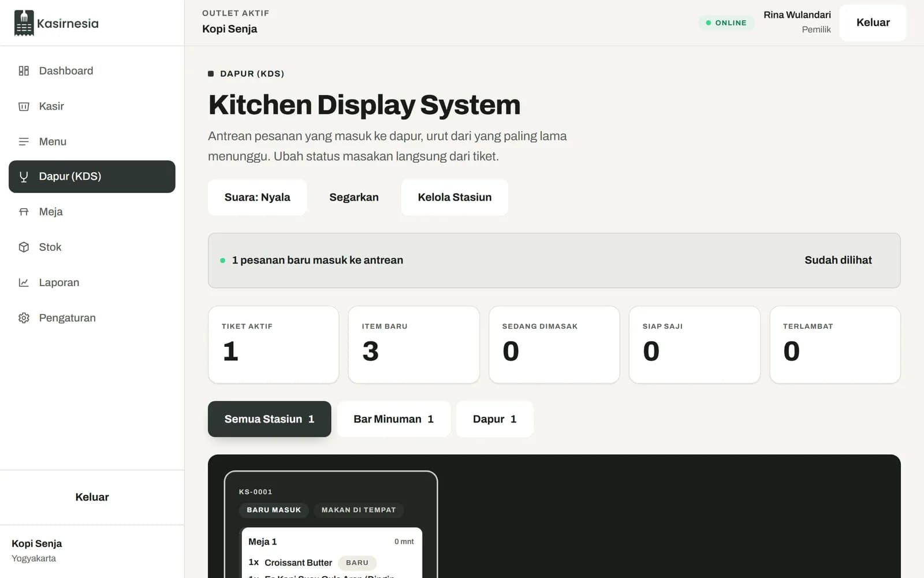Screen dimensions: 924x578
Task: Click the DAPUR (KDS) breadcrumb label
Action: (x=252, y=73)
